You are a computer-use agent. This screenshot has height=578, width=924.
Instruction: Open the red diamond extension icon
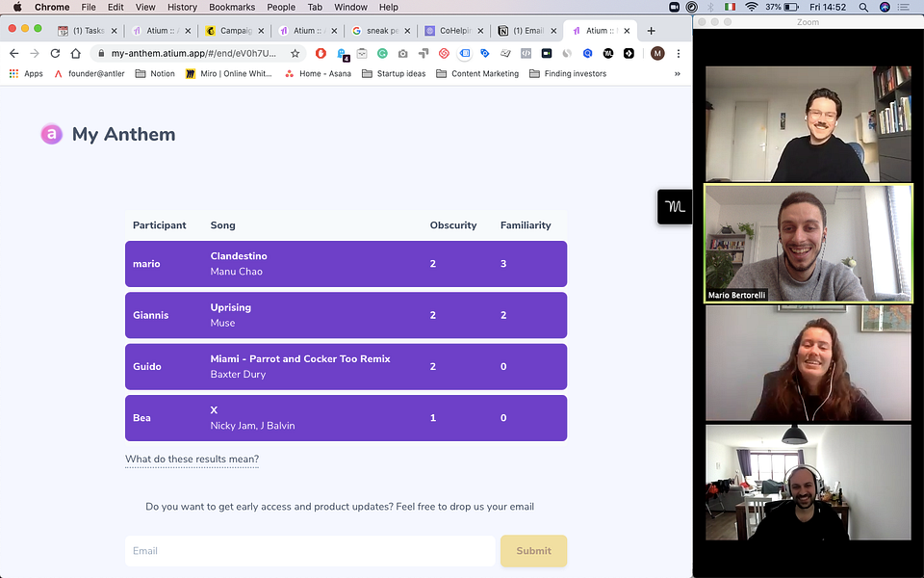444,53
